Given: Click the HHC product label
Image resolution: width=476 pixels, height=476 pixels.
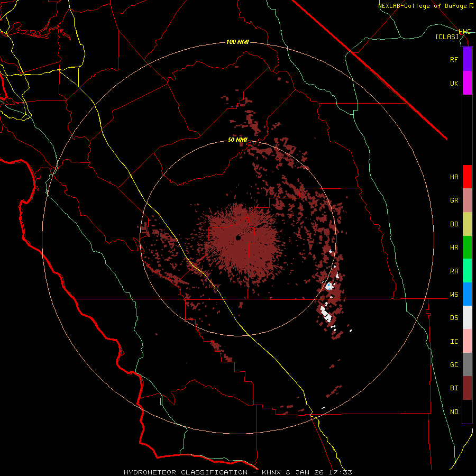Looking at the screenshot, I should coord(465,32).
